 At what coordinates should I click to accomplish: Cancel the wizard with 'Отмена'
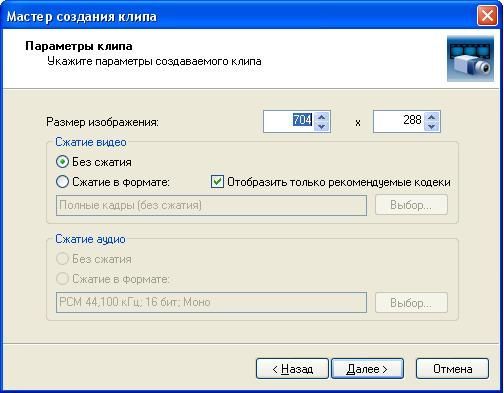tap(452, 369)
